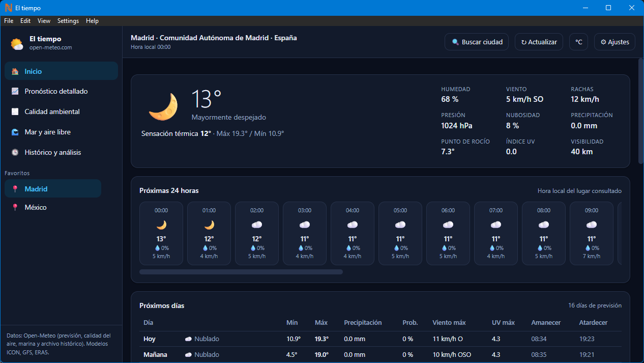Click the Hoy row sunrise time 08:34
Screen dimensions: 644x363
[x=539, y=339]
